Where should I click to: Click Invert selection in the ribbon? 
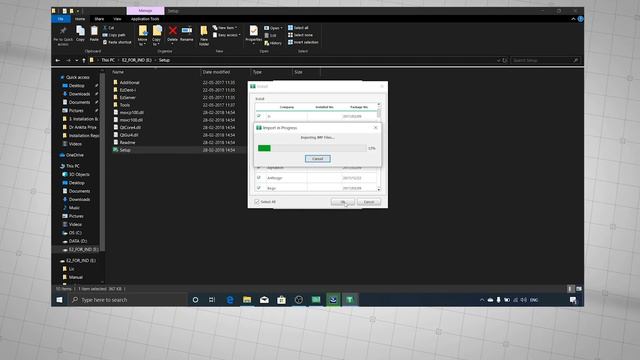(303, 42)
